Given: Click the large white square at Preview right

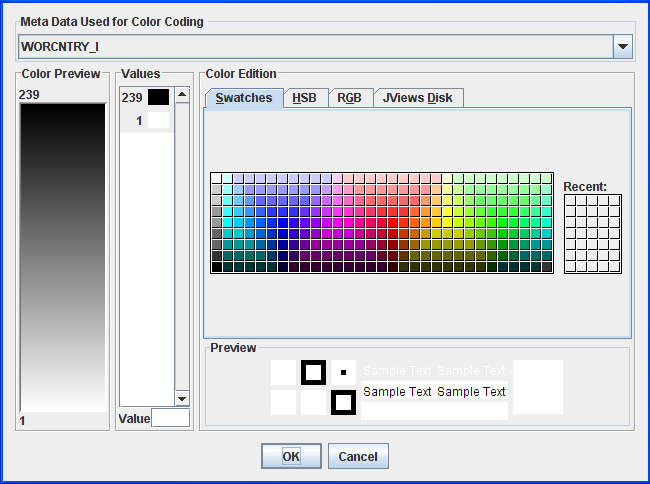Looking at the screenshot, I should [x=538, y=386].
